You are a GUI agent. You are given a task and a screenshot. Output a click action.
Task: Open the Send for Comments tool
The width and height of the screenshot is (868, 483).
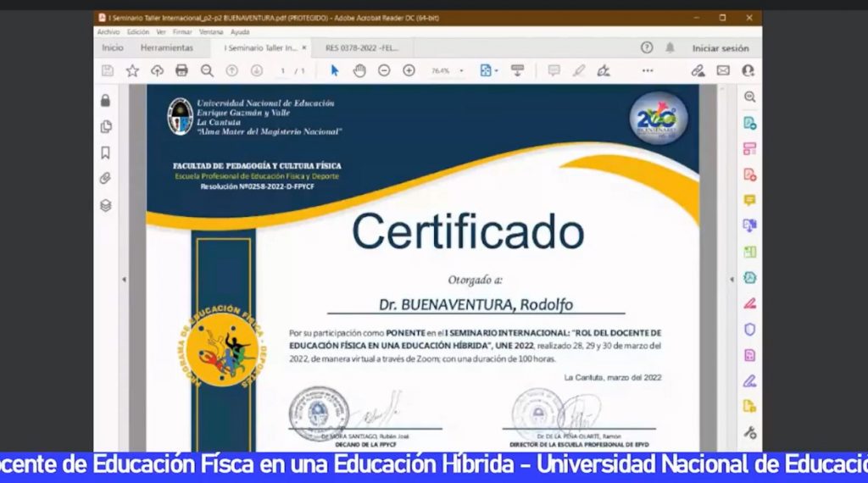click(x=750, y=407)
